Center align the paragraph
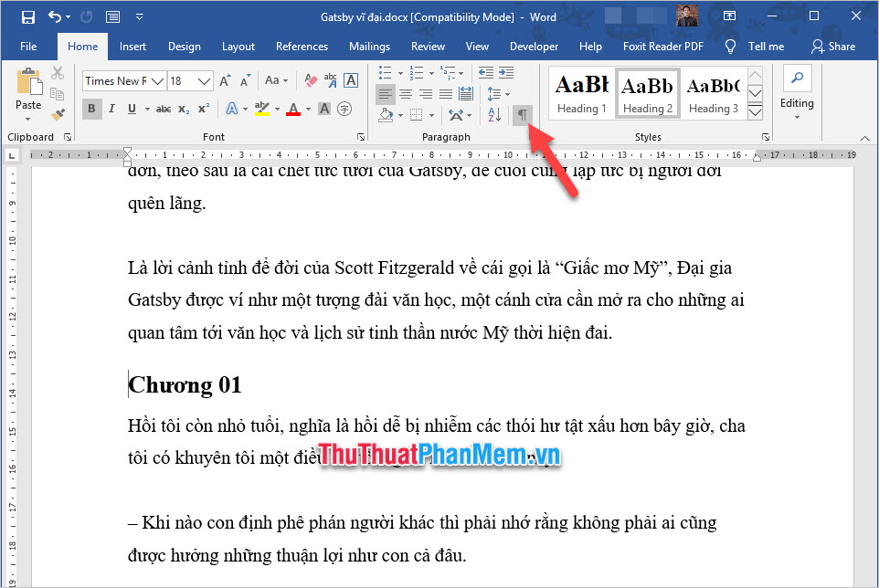 406,94
